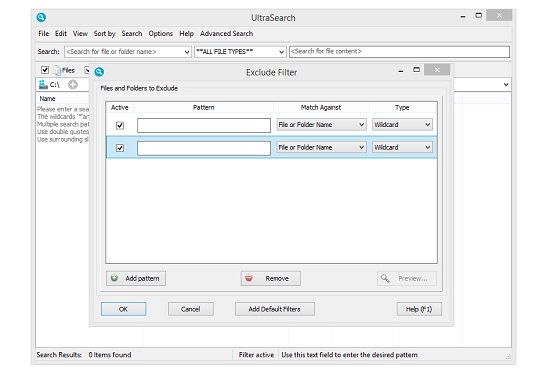
Task: Click the Active column header
Action: pos(120,107)
